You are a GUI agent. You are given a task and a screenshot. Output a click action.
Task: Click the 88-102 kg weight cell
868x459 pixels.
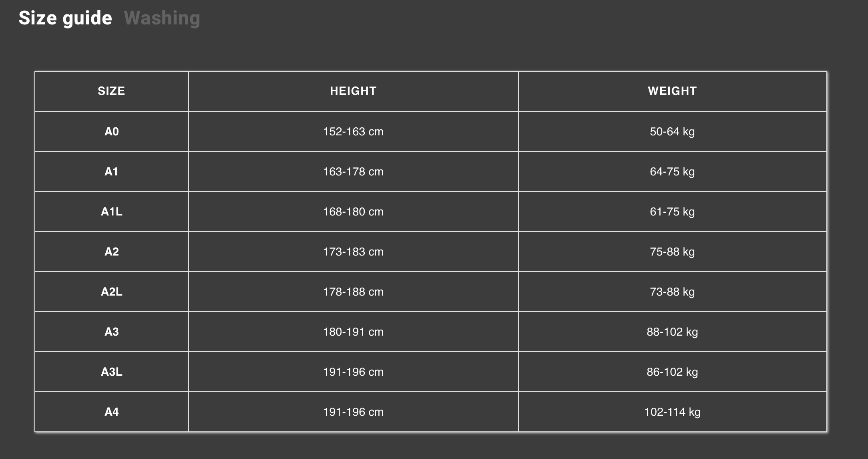[x=673, y=332]
